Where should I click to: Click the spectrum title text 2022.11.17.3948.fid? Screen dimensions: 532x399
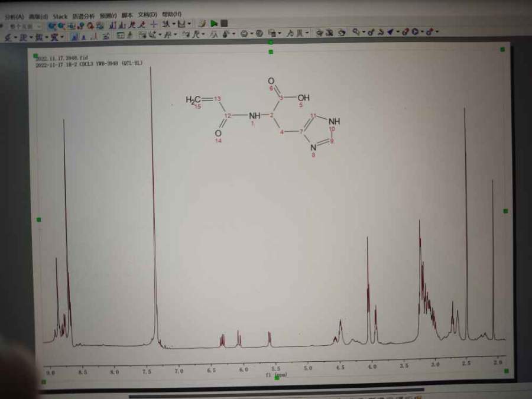click(61, 58)
